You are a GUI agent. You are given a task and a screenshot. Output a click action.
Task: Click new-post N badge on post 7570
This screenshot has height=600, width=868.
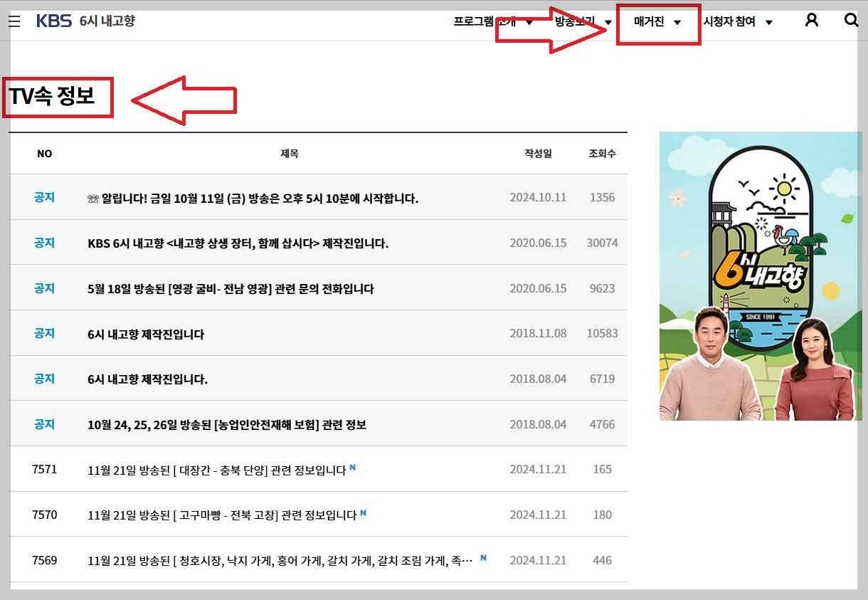(363, 512)
